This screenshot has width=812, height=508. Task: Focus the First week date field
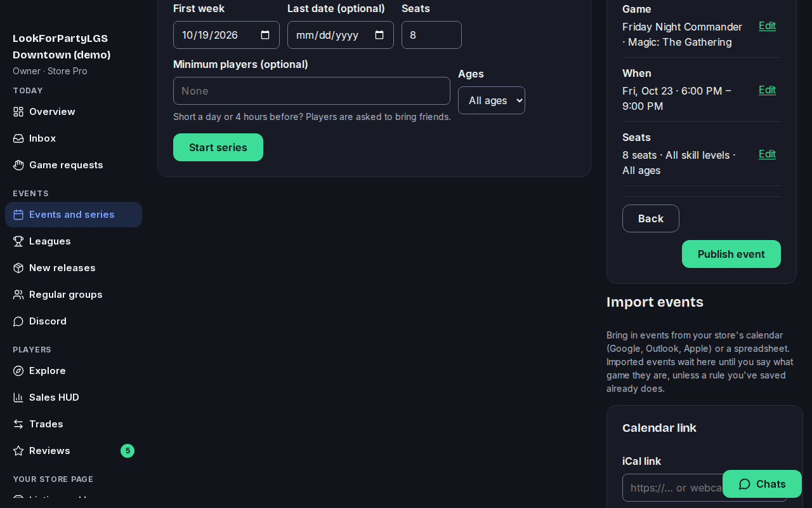[226, 35]
